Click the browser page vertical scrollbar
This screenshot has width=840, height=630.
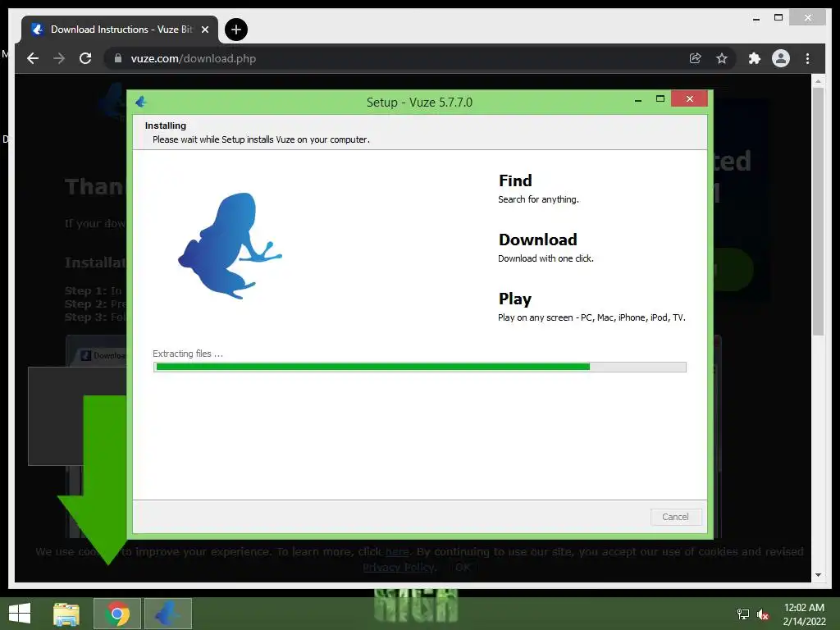[x=818, y=212]
